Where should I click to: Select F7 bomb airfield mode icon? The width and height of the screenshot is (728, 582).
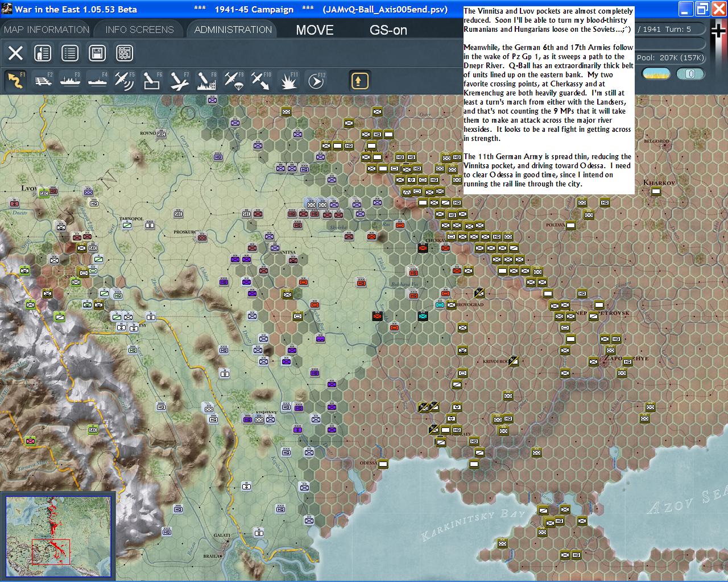coord(179,81)
